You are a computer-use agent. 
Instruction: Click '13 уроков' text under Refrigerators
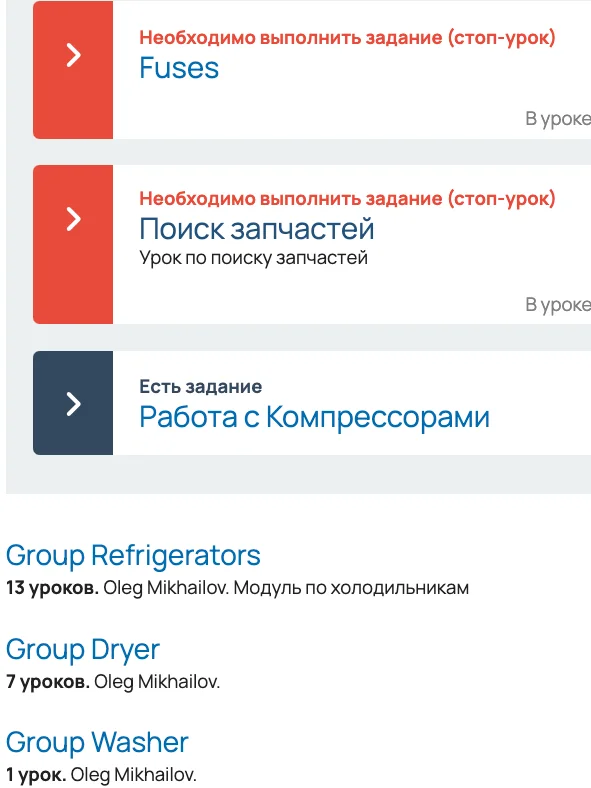(x=52, y=588)
